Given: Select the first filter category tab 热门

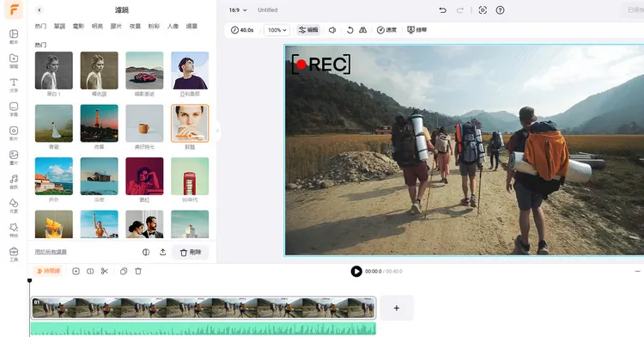Looking at the screenshot, I should [x=40, y=27].
